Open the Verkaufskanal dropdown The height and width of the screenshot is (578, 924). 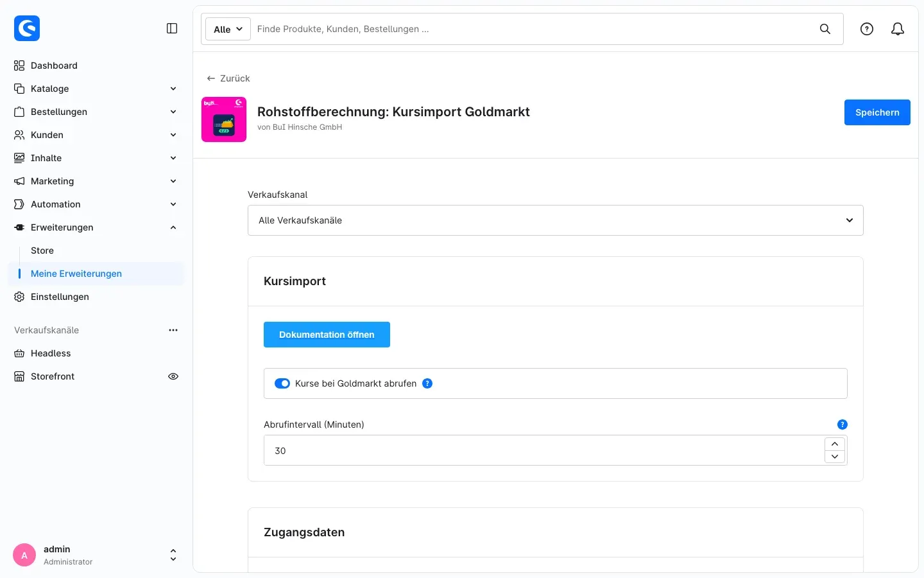coord(556,220)
